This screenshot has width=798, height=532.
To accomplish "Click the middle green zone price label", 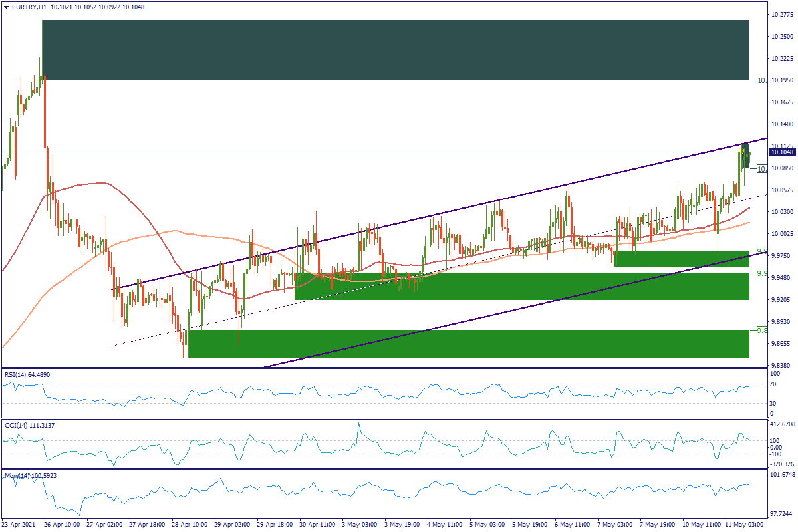I will pos(762,273).
